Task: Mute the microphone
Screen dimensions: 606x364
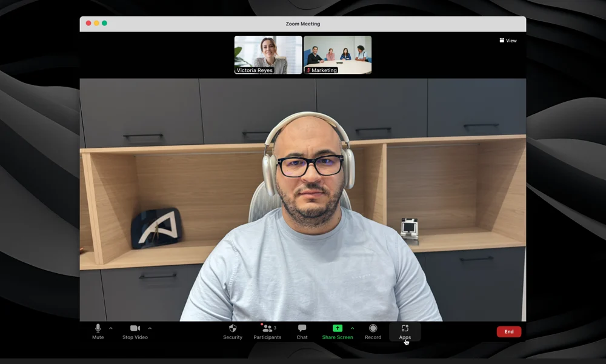Action: [98, 332]
